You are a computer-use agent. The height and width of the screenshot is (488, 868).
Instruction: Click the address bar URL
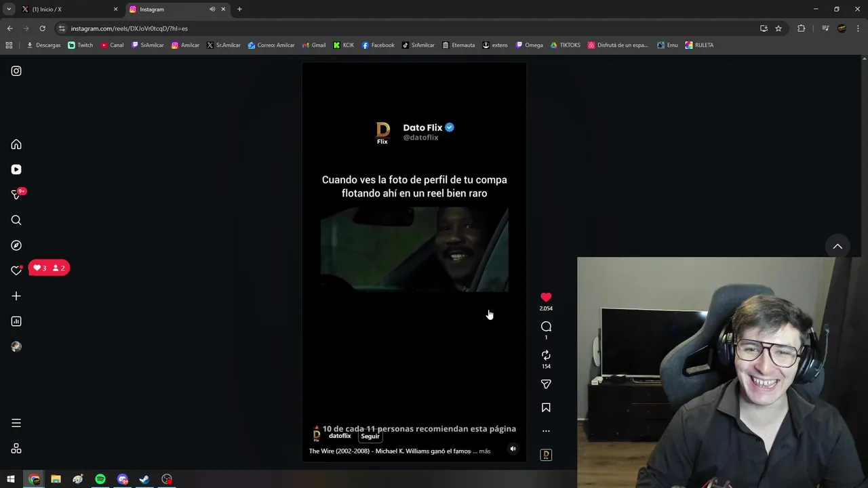tap(129, 28)
